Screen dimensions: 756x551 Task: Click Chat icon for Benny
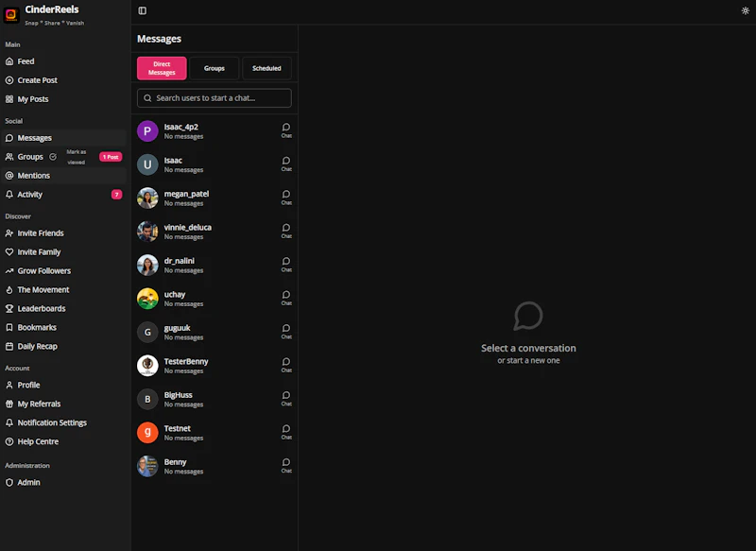(x=286, y=465)
